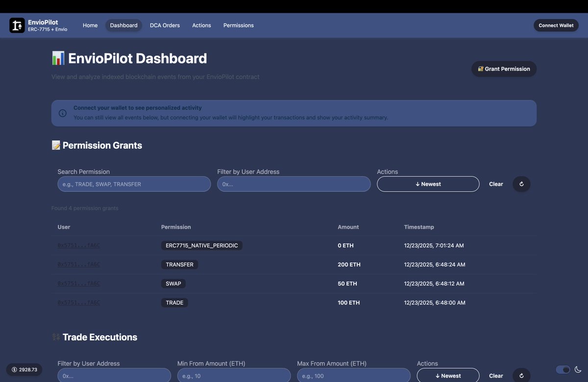Focus the Max From Amount (ETH) field
Image resolution: width=588 pixels, height=382 pixels.
coord(354,376)
